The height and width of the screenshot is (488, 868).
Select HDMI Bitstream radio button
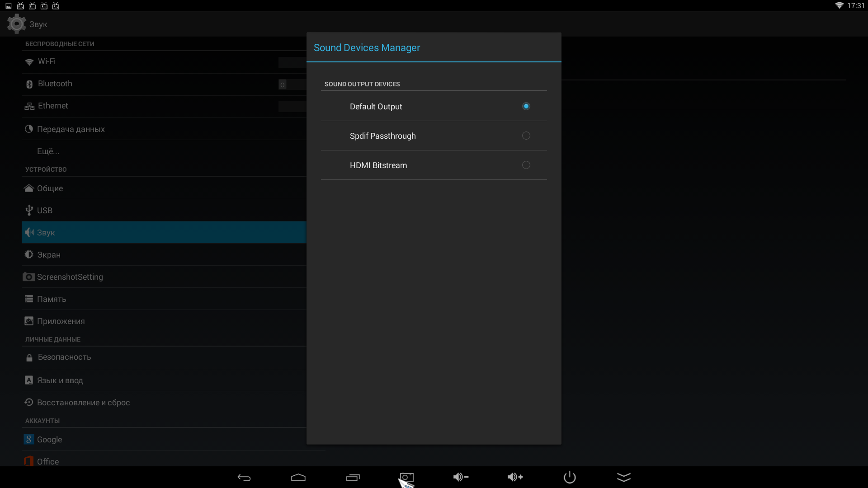pyautogui.click(x=526, y=165)
